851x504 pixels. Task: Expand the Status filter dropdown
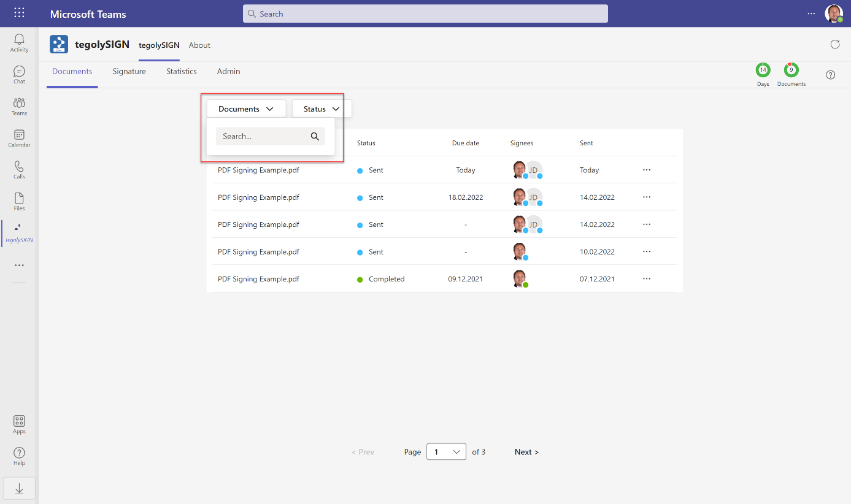click(x=322, y=109)
